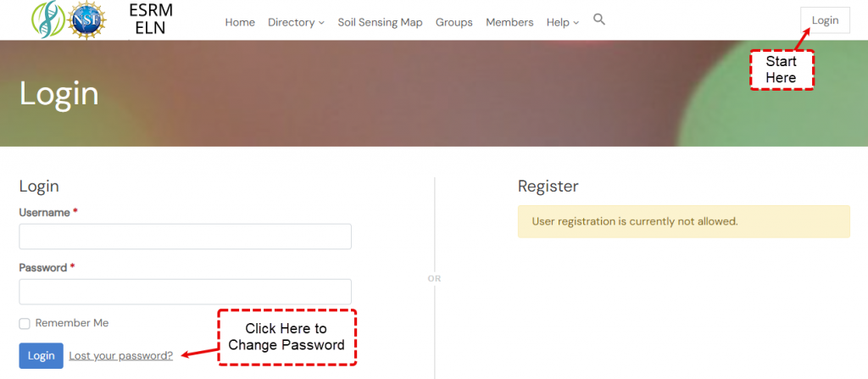Screen dimensions: 868x379
Task: Click the Change Password callout box
Action: (x=287, y=337)
